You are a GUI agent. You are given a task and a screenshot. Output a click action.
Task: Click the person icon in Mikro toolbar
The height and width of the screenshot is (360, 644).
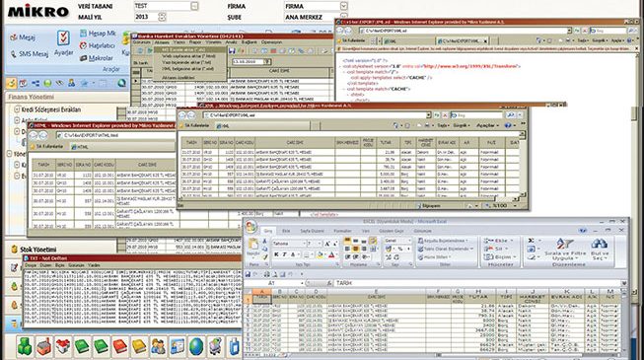pyautogui.click(x=72, y=84)
